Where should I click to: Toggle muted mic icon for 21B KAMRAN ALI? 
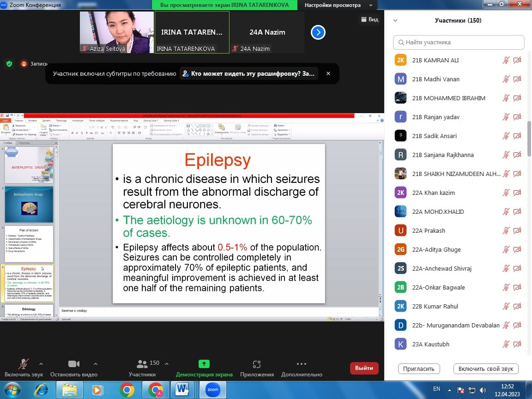click(x=506, y=60)
